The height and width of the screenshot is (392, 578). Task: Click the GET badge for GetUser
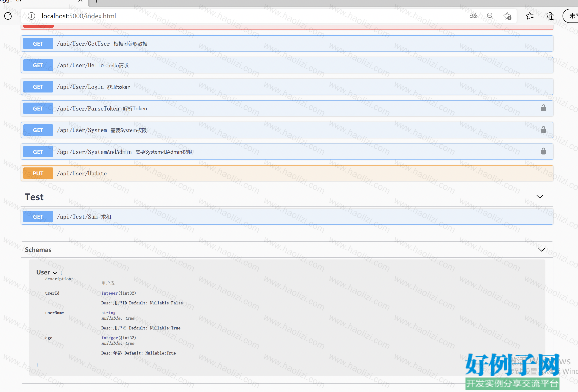[38, 44]
